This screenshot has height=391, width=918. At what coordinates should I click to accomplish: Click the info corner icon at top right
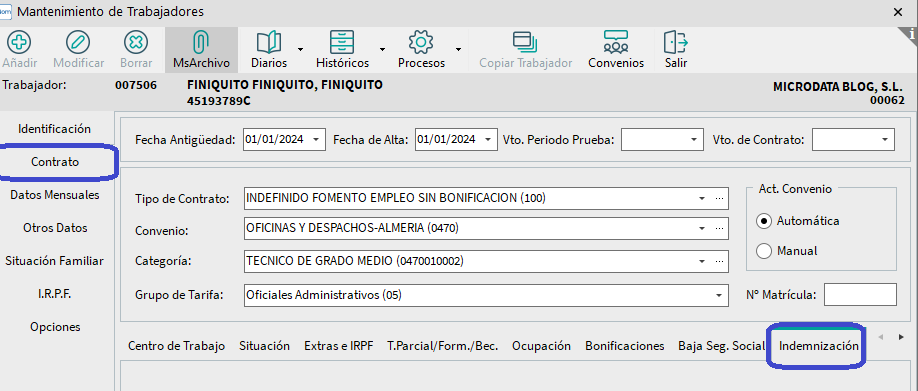point(912,33)
